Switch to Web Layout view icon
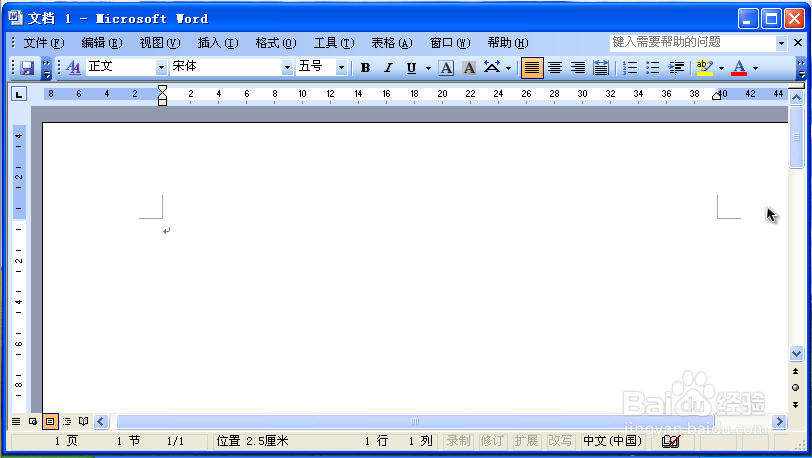 33,421
